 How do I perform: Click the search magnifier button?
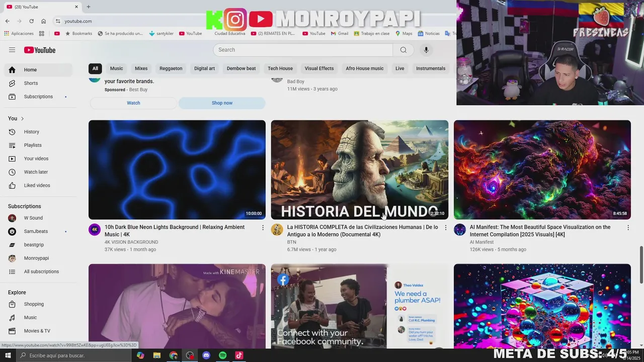coord(403,50)
